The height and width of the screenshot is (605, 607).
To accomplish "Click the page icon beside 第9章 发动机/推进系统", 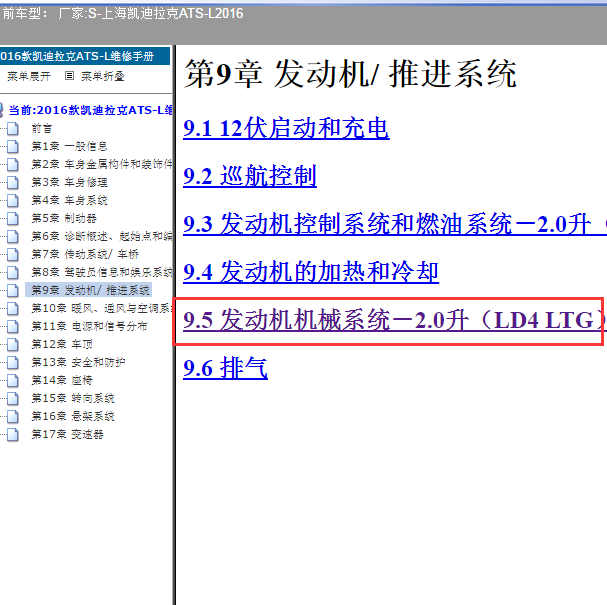I will click(x=12, y=290).
